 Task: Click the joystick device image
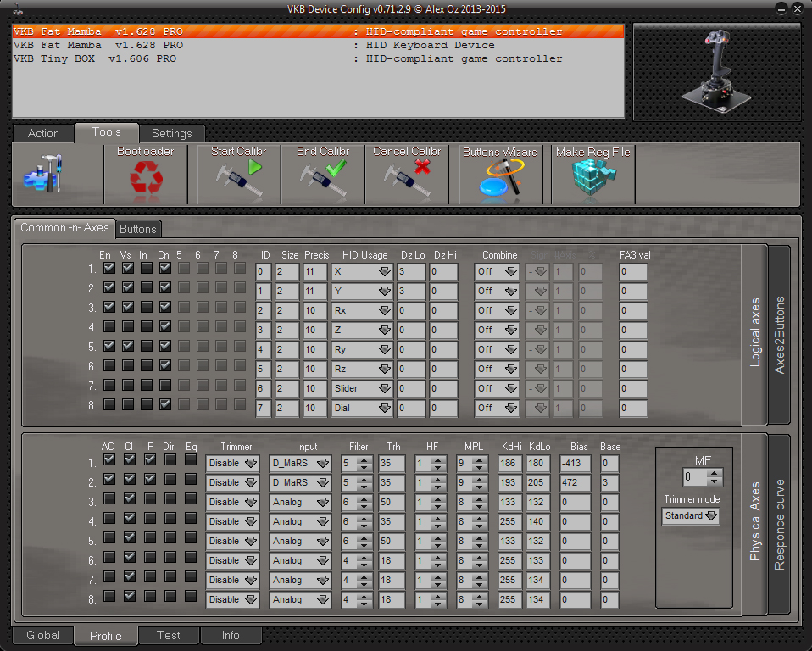(x=718, y=74)
